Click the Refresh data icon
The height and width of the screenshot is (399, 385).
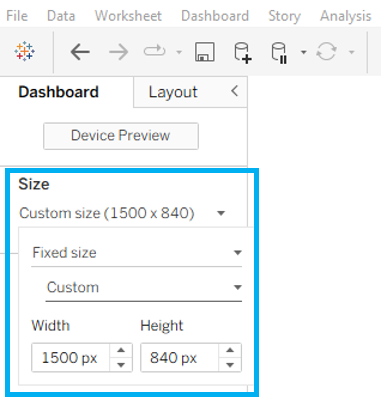(x=326, y=52)
